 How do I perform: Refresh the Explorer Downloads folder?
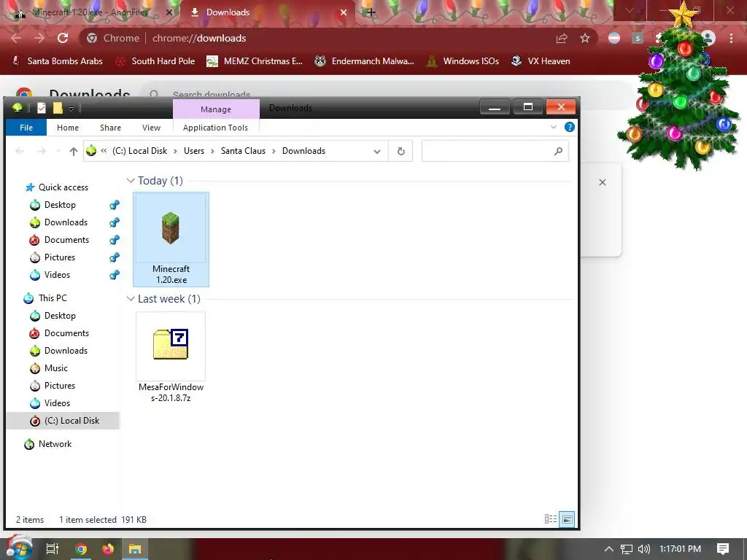tap(400, 151)
